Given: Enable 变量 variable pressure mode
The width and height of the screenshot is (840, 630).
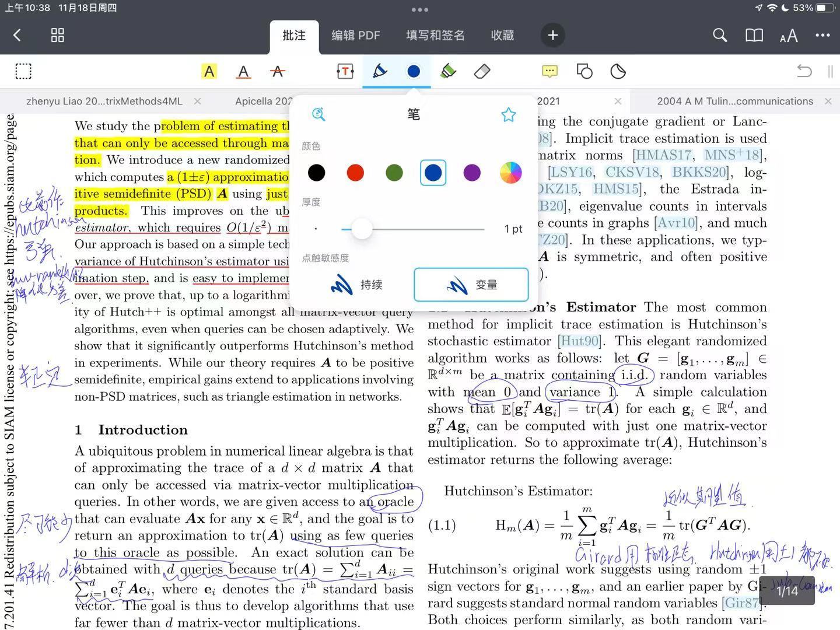Looking at the screenshot, I should [x=471, y=285].
